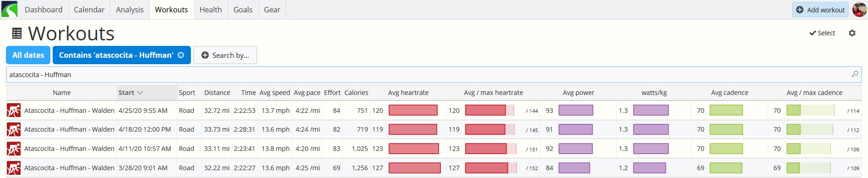Click cycling icon for 4/11/20 workout

tap(14, 149)
